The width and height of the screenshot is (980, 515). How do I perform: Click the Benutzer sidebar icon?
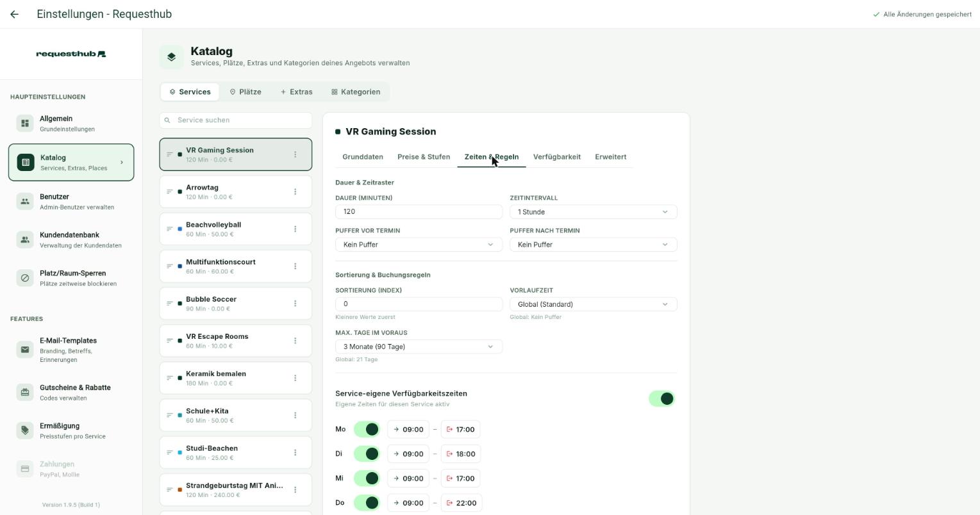pyautogui.click(x=25, y=201)
